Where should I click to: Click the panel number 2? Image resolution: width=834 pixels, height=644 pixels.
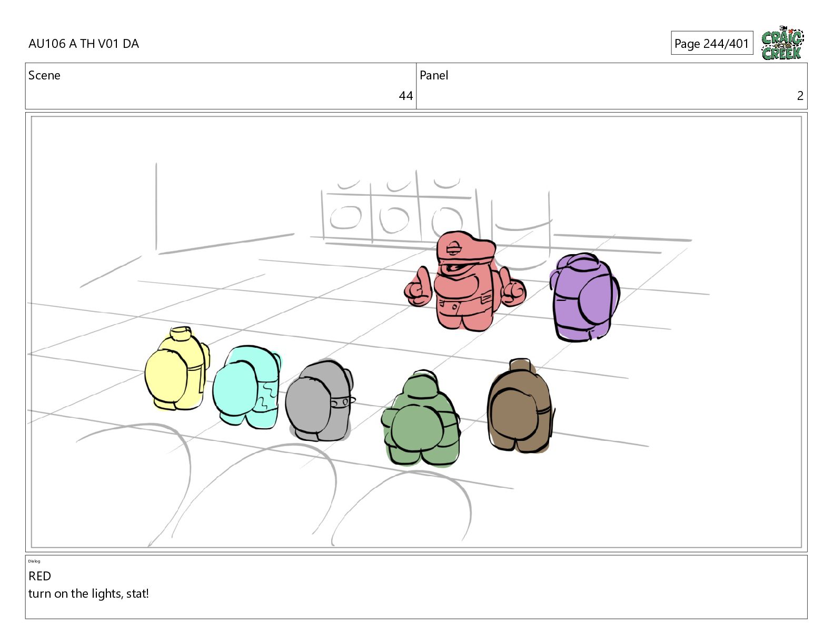800,96
